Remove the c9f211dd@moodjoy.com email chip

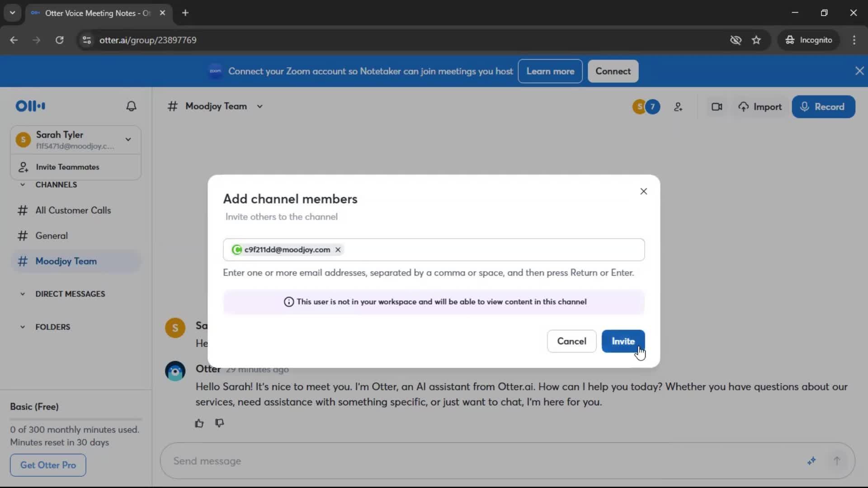pos(338,250)
